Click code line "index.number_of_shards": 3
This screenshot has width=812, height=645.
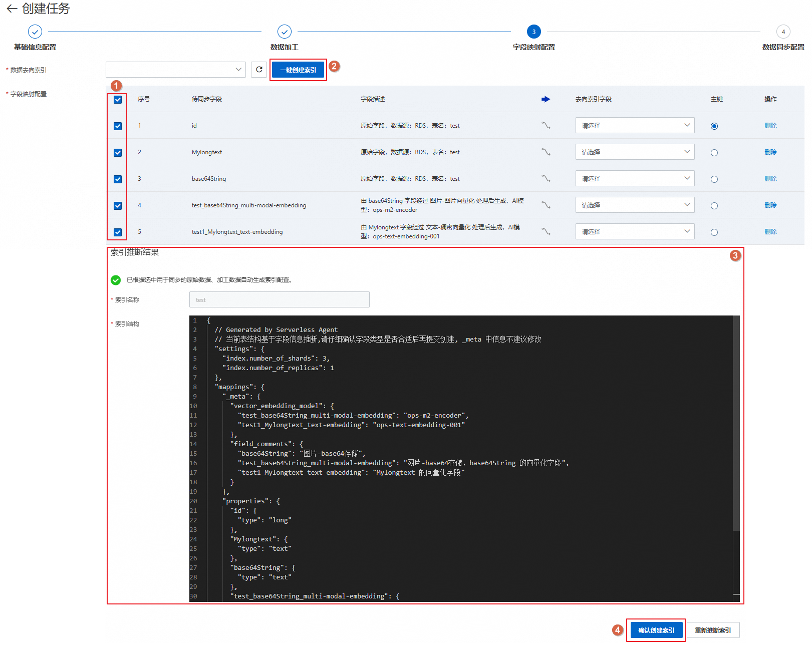[276, 359]
